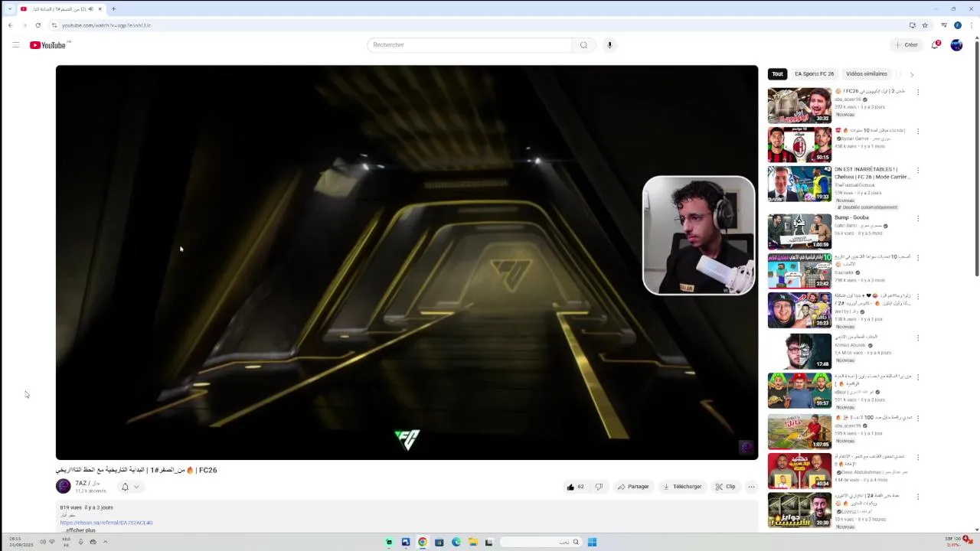Open the 19:33 Chelsea video thumbnail
This screenshot has width=980, height=551.
point(799,184)
